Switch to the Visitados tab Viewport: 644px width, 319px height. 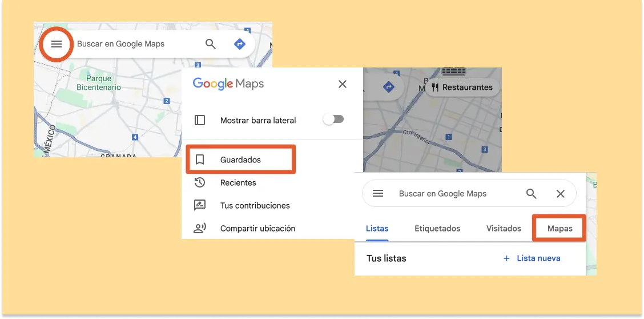[x=504, y=229]
